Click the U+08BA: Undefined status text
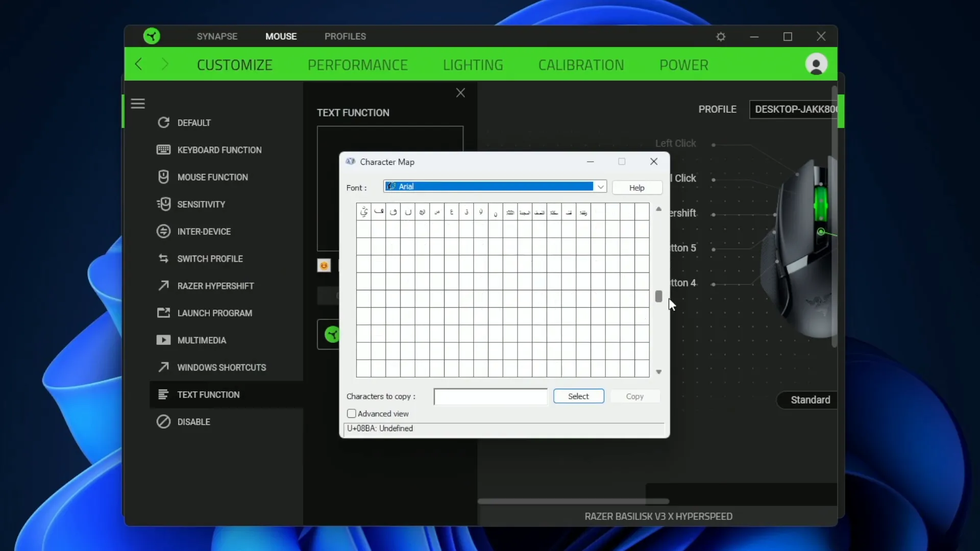980x551 pixels. [380, 429]
